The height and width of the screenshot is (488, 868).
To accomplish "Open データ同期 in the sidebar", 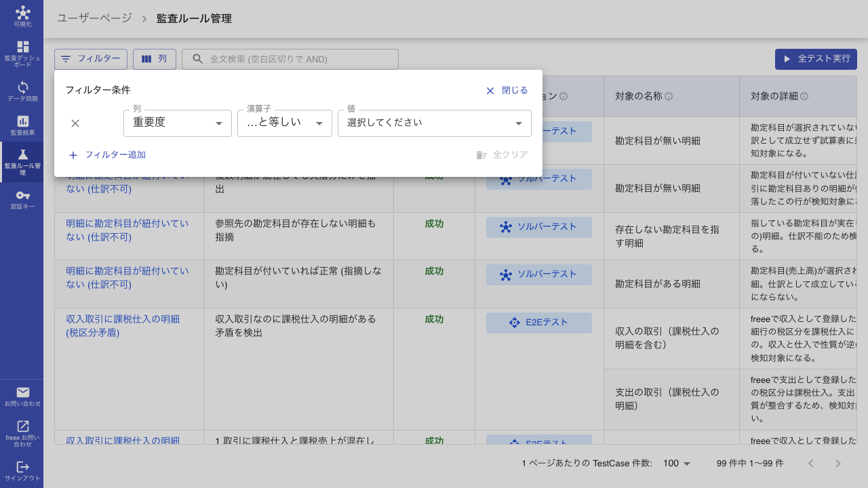I will coord(22,91).
